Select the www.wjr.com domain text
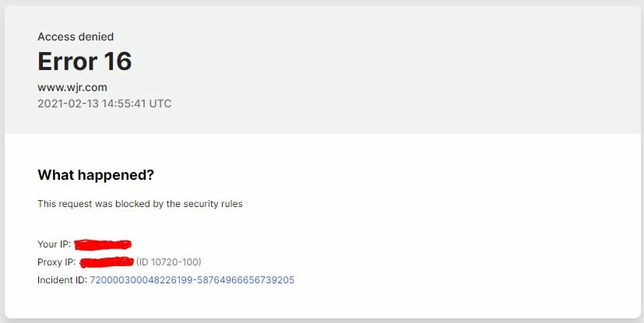The image size is (644, 323). pos(72,87)
